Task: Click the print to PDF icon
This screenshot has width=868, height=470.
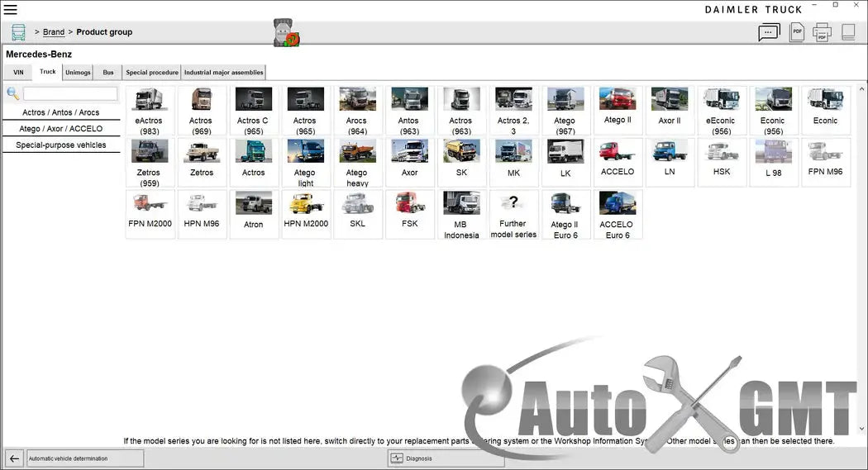Action: 822,32
